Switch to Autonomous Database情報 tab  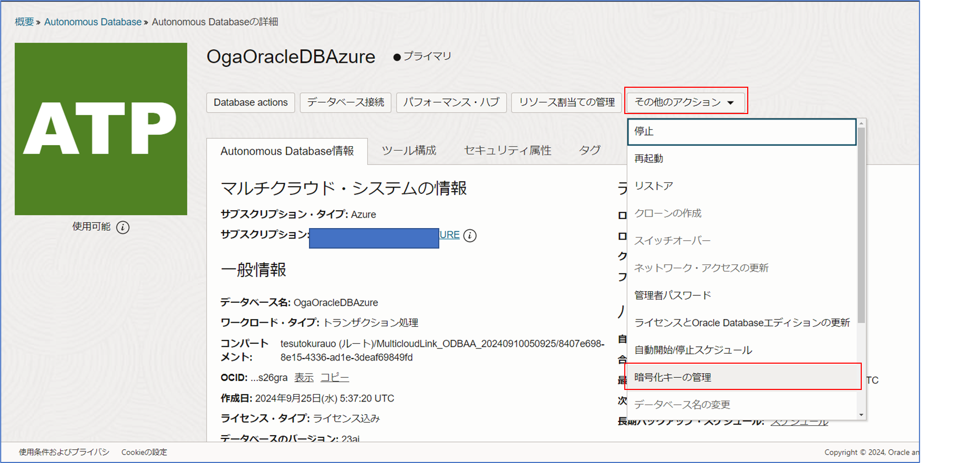pyautogui.click(x=287, y=151)
